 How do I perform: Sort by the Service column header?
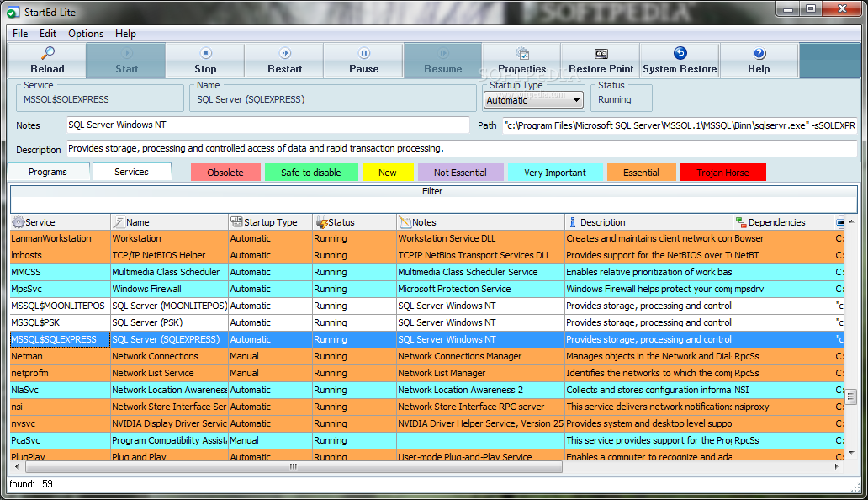click(x=60, y=222)
